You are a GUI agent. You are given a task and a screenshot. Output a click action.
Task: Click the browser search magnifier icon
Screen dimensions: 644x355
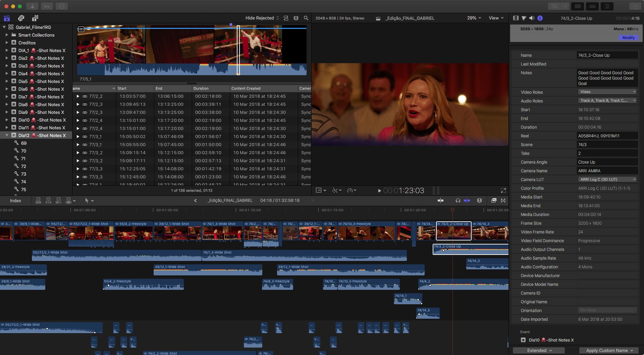tap(306, 18)
